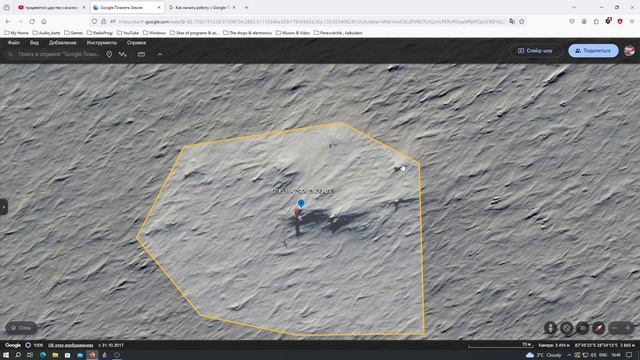Select the draw path or polygon tool
This screenshot has width=640, height=360.
[x=122, y=54]
